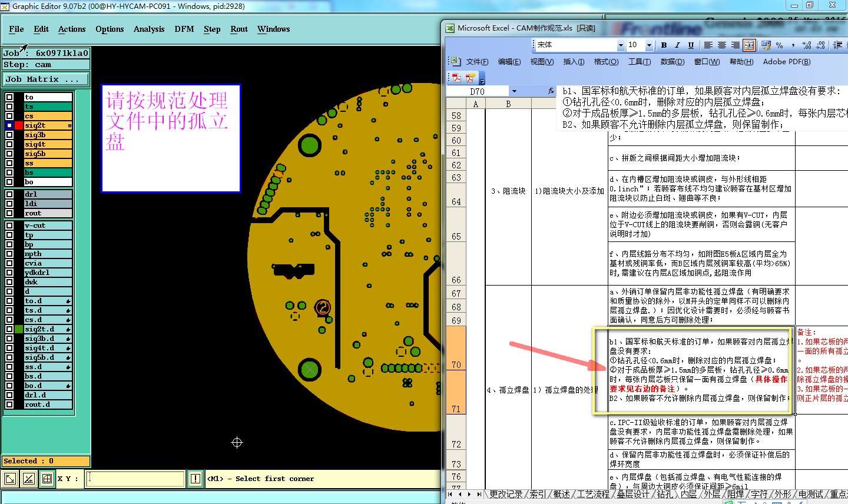Click the angle measurement icon in the status bar
848x504 pixels.
[28, 479]
